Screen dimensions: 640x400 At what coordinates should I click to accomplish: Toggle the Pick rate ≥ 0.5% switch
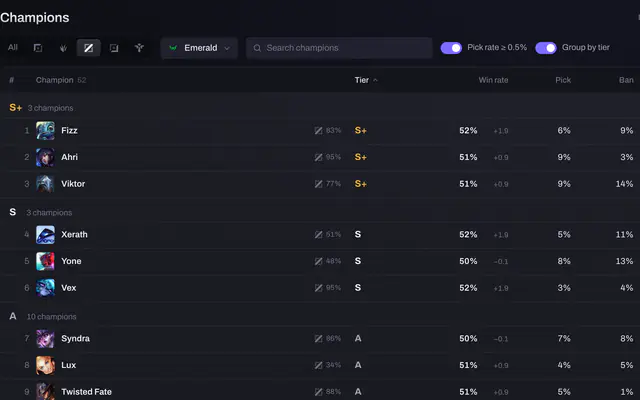click(x=451, y=48)
